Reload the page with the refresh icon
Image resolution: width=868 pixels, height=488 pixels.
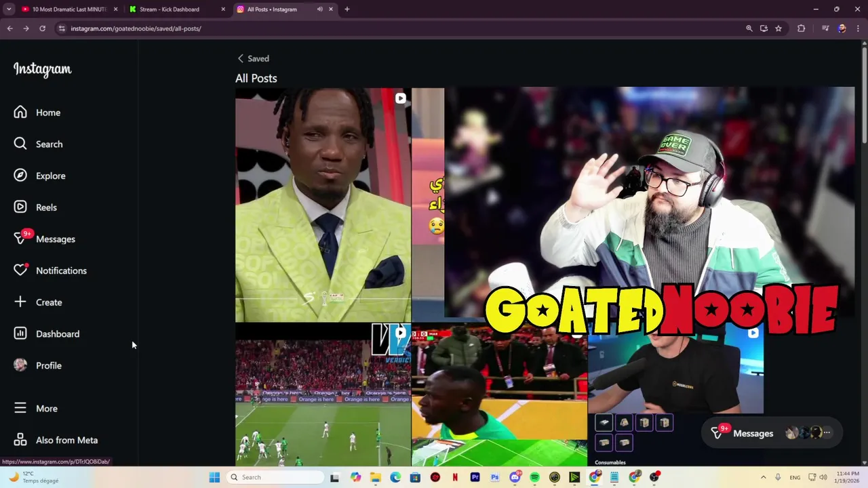[42, 28]
